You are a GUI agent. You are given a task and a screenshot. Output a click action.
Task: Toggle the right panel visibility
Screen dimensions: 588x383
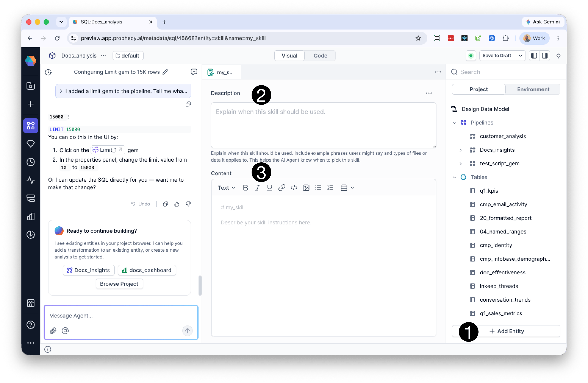(544, 55)
